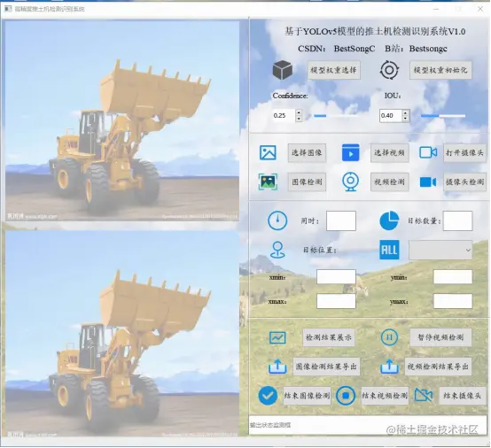Click the solid blue camera icon beside 摄像头检测
Image resolution: width=491 pixels, height=448 pixels.
(428, 182)
